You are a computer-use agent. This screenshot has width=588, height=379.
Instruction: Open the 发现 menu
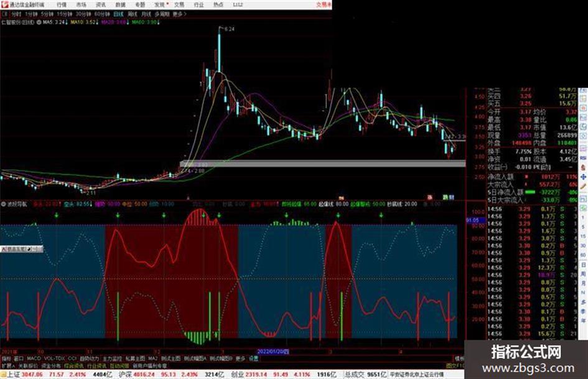(160, 5)
